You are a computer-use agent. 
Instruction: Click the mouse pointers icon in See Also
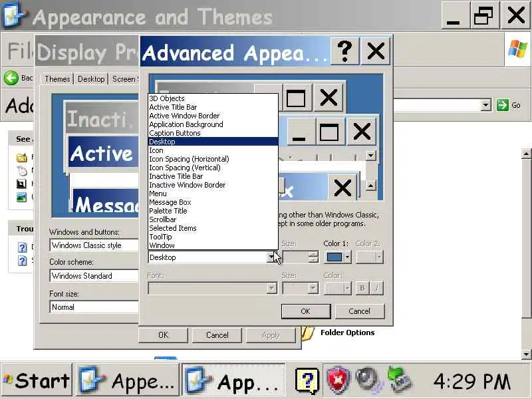(21, 170)
